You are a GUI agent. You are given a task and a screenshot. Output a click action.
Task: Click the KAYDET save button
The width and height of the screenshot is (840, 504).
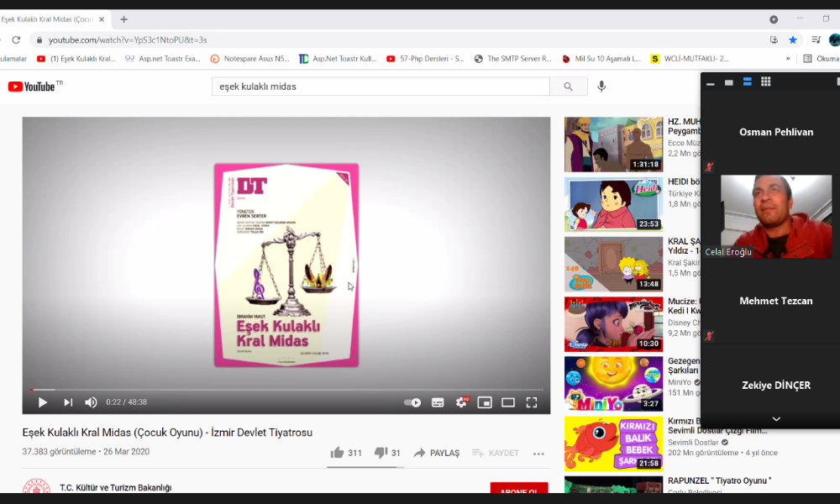(496, 453)
